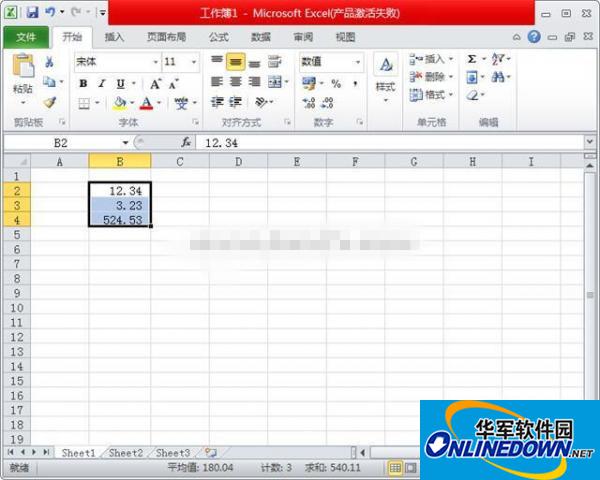The width and height of the screenshot is (600, 480).
Task: Select the Format Painter brush
Action: pyautogui.click(x=49, y=102)
